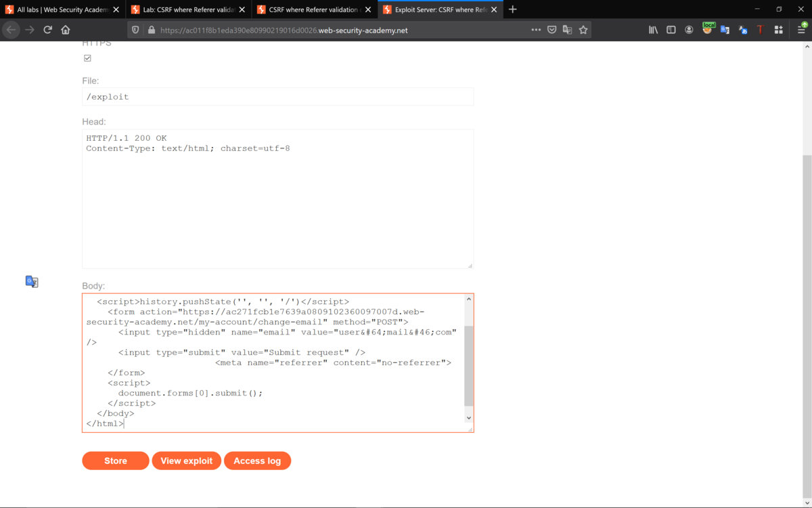Click inside the Head textarea

click(277, 199)
